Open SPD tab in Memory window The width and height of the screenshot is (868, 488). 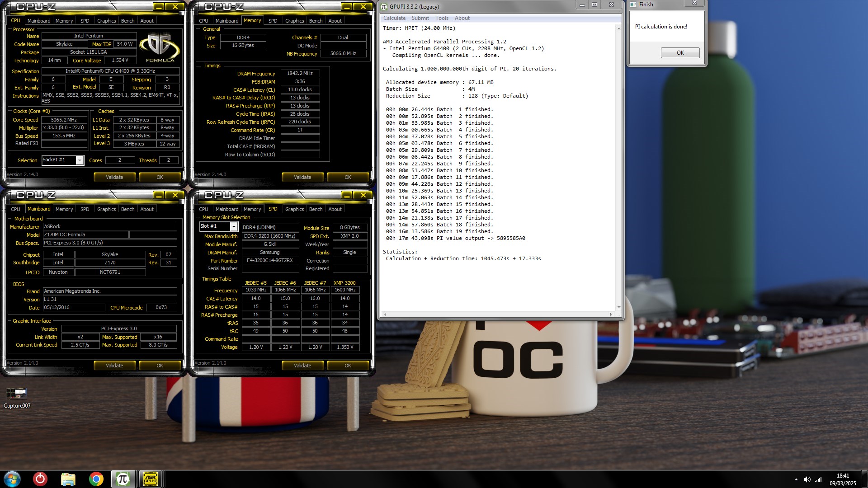(273, 21)
